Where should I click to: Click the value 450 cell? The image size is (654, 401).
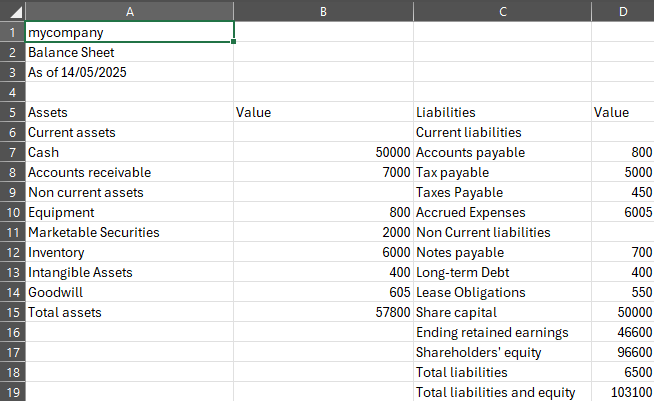click(623, 192)
